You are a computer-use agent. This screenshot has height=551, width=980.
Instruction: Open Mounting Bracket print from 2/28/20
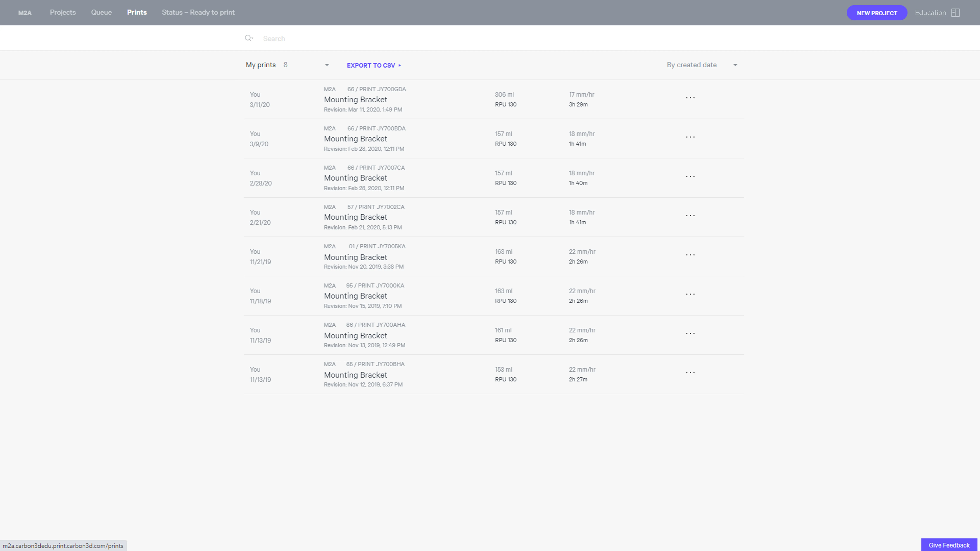click(x=355, y=178)
